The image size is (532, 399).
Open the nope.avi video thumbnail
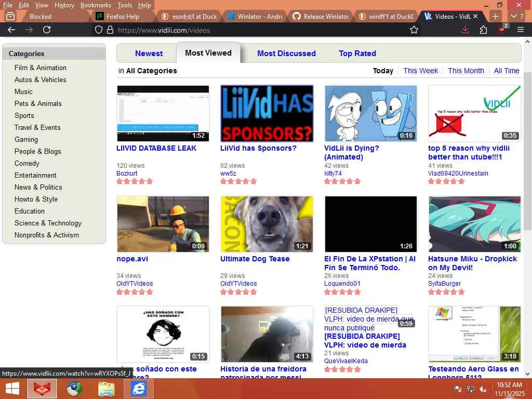pyautogui.click(x=163, y=224)
